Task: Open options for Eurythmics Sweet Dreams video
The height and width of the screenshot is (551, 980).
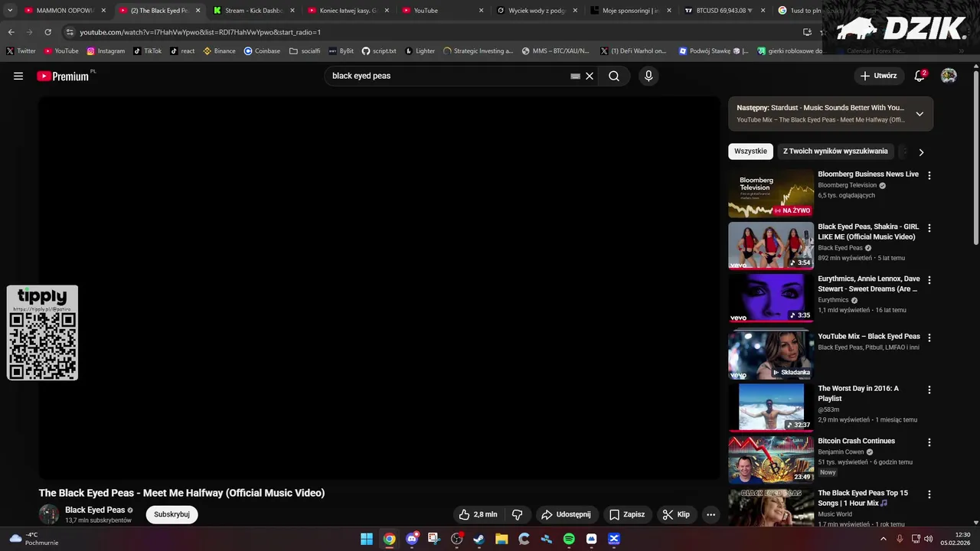Action: [x=929, y=280]
